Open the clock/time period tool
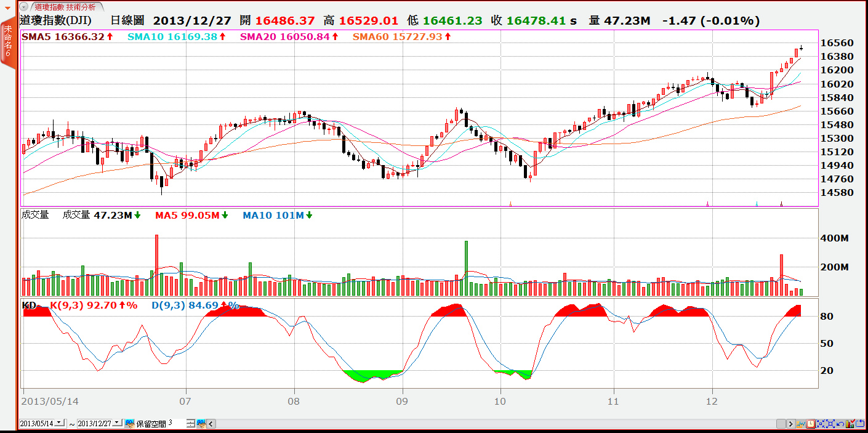Screen dimensions: 868x433 (x=811, y=424)
